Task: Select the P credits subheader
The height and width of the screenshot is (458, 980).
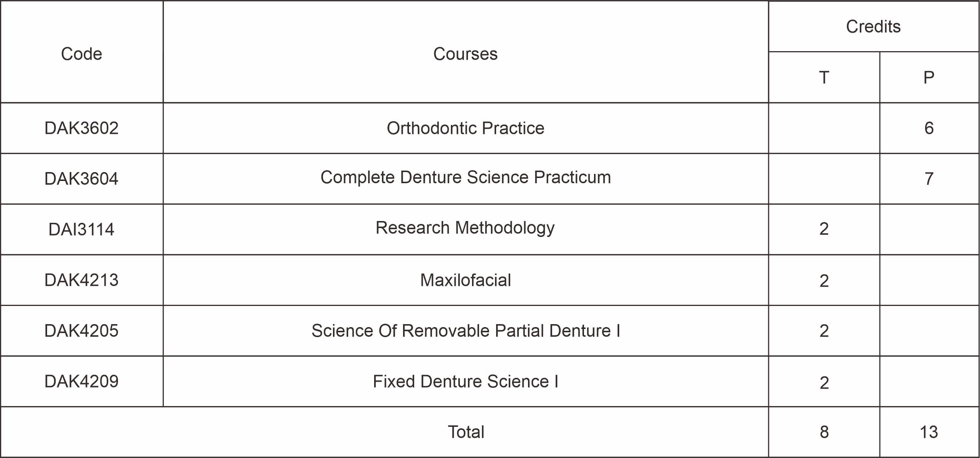Action: click(928, 78)
